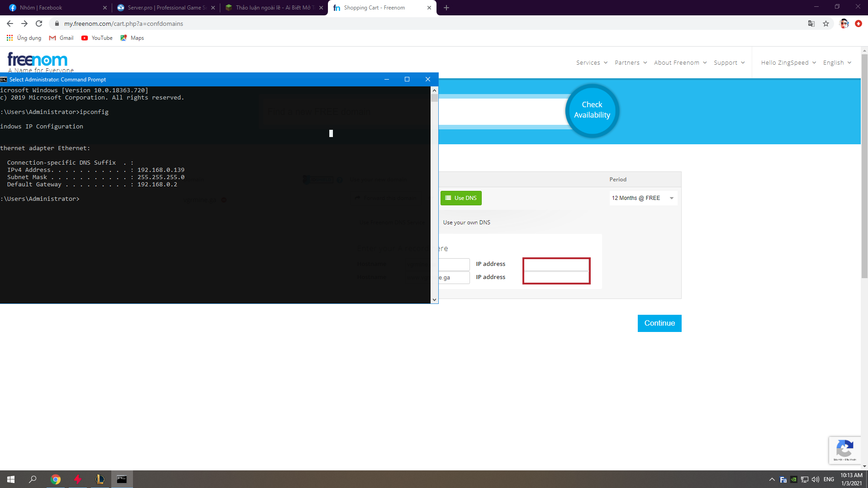
Task: Switch to the Thảo luận ngoài lề tab
Action: [x=274, y=8]
